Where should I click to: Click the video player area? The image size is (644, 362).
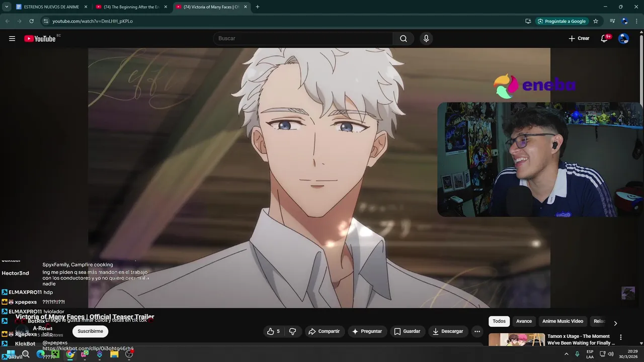[319, 178]
